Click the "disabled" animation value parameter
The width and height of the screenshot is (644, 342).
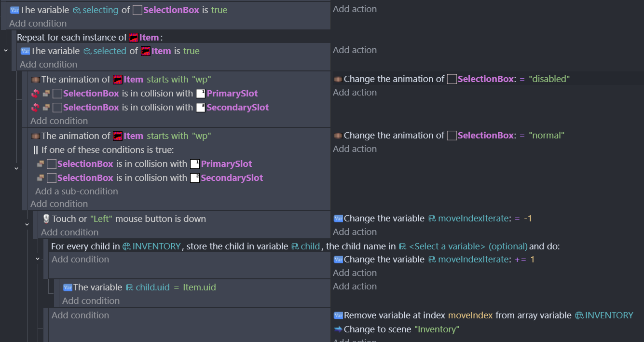tap(549, 79)
